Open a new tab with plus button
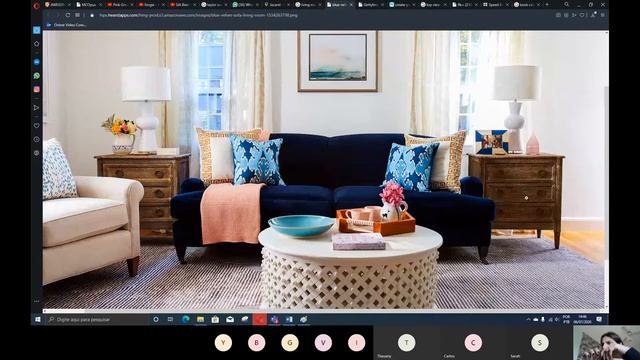Viewport: 640px width, 360px height. 547,4
